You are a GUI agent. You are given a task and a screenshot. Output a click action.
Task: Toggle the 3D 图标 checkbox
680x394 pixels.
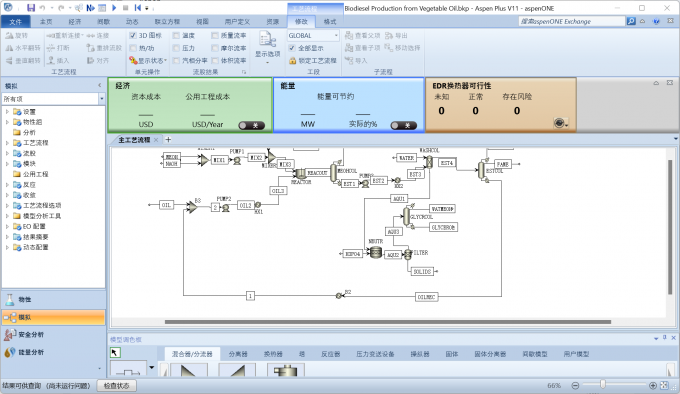(133, 36)
